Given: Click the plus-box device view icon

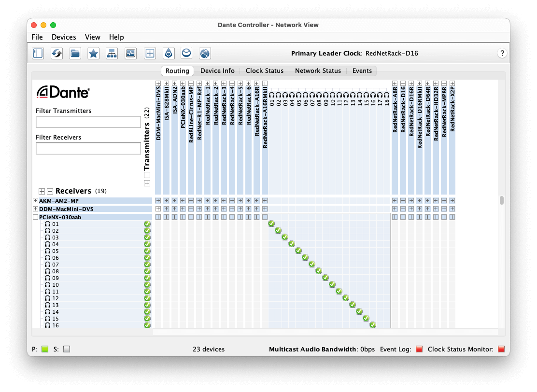Looking at the screenshot, I should 150,54.
